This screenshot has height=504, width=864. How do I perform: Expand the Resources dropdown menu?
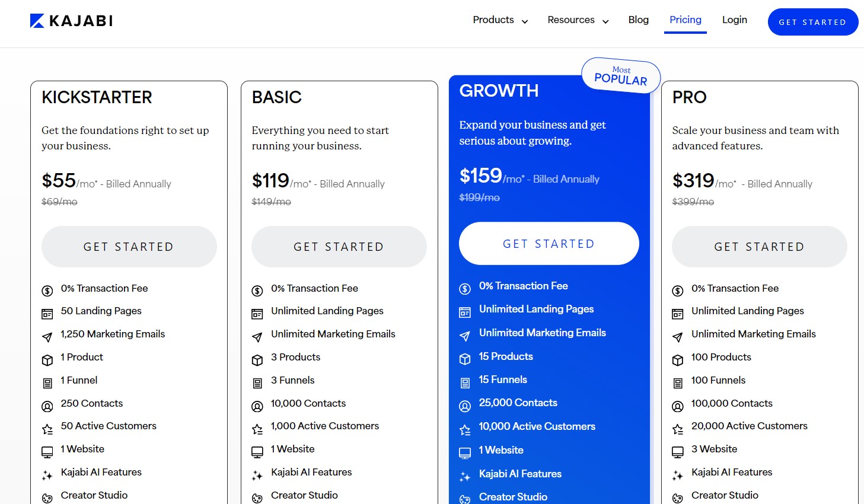point(578,20)
